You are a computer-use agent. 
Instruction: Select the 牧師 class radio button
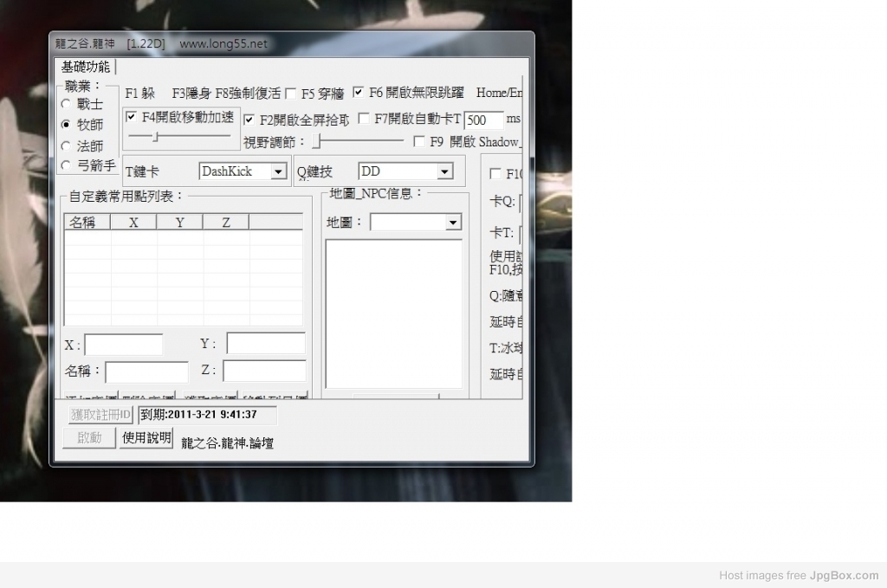tap(66, 124)
